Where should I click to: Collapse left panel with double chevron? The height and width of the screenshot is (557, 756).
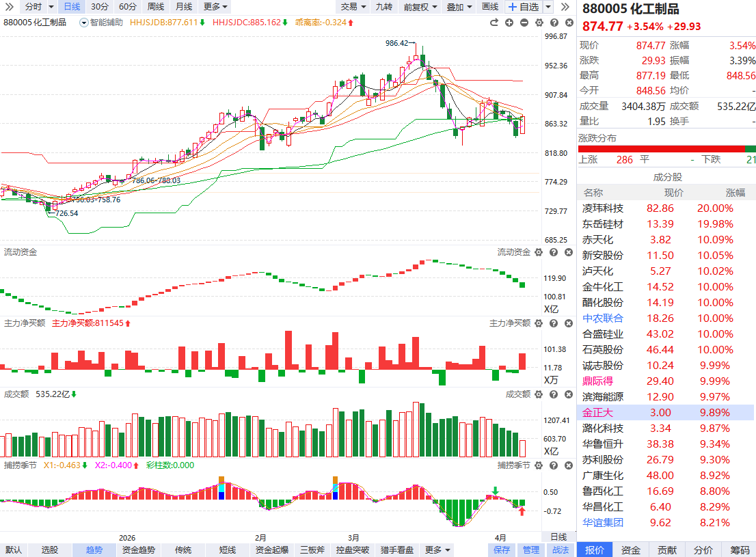pyautogui.click(x=9, y=7)
